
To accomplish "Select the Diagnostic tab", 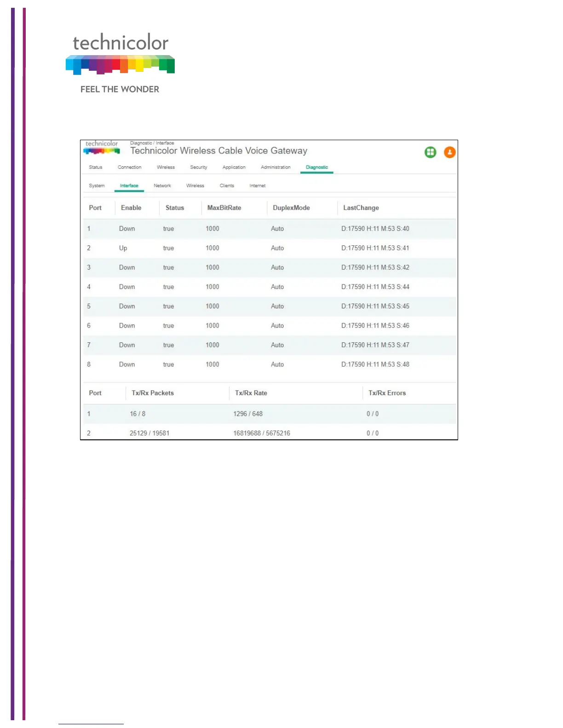I will (x=317, y=167).
